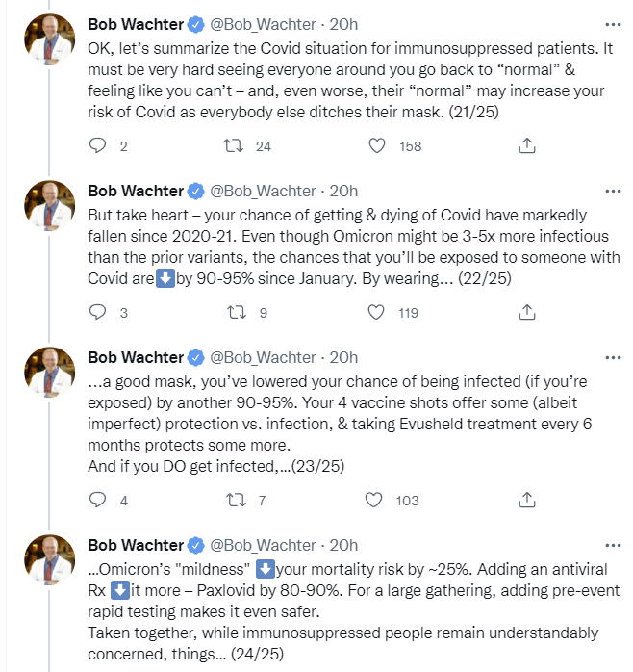
Task: Like the (21/25) tweet with 158 likes
Action: coord(378,146)
